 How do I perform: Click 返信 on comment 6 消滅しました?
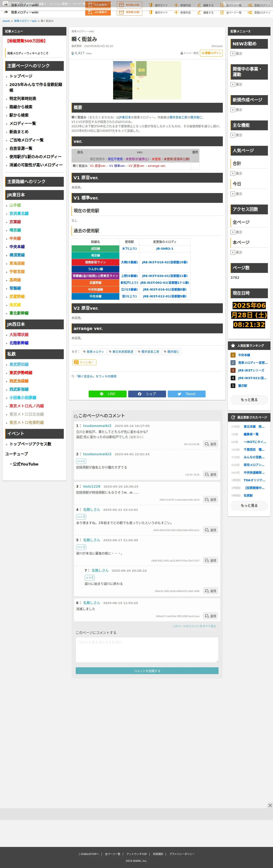click(210, 616)
